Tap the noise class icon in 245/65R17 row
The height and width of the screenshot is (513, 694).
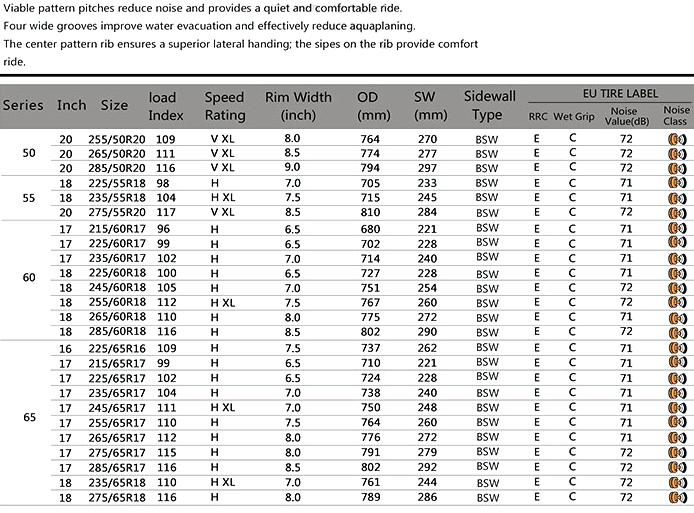coord(677,408)
